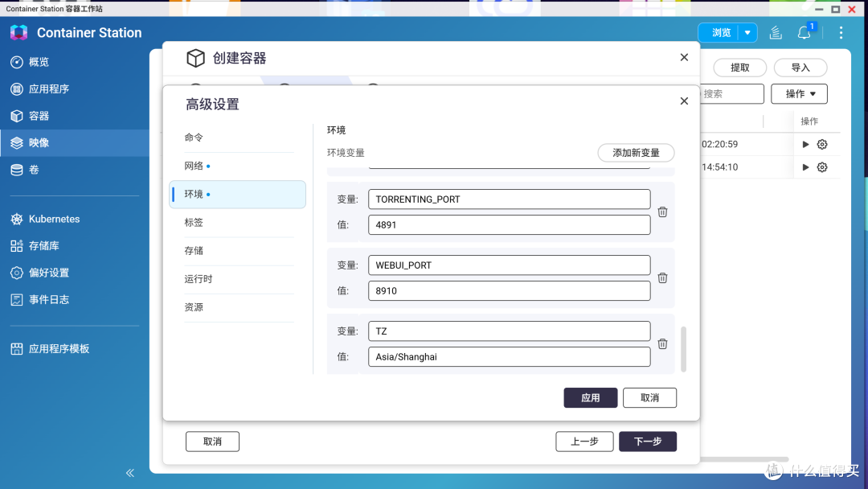Close the 高级设置 dialog
Viewport: 868px width, 489px height.
(684, 101)
